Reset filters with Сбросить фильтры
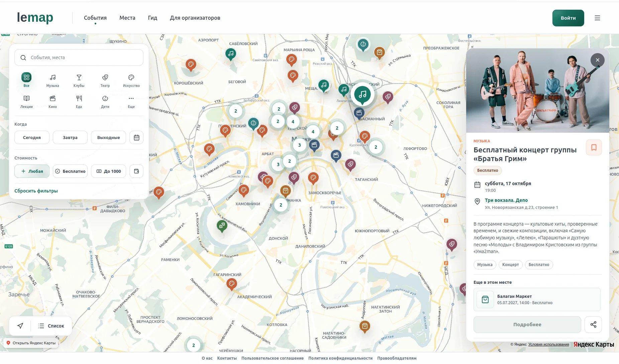This screenshot has height=364, width=619. point(36,191)
